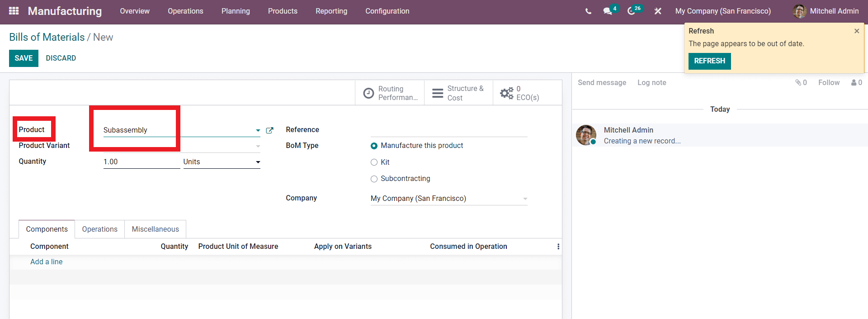The height and width of the screenshot is (319, 868).
Task: Open the column options kebab icon
Action: click(x=558, y=247)
